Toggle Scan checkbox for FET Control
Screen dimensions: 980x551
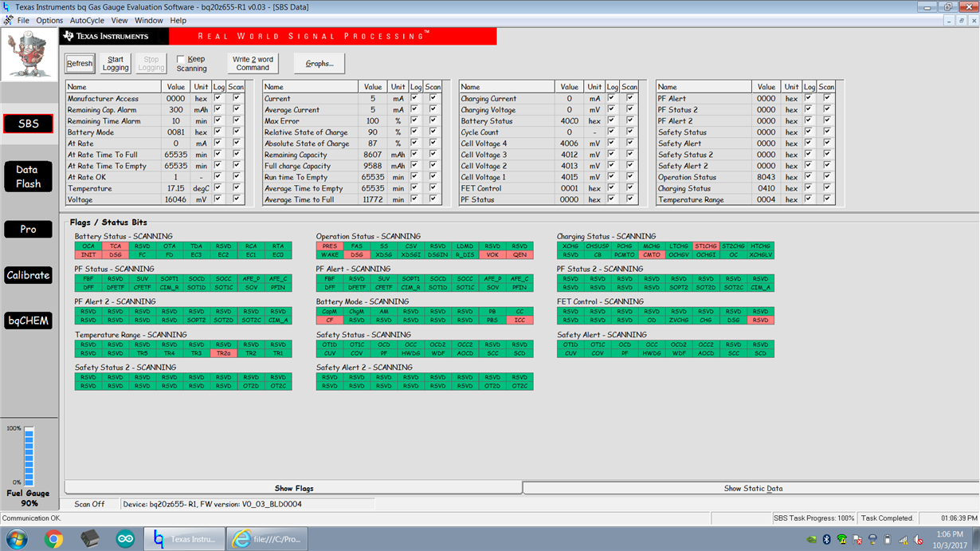(630, 187)
